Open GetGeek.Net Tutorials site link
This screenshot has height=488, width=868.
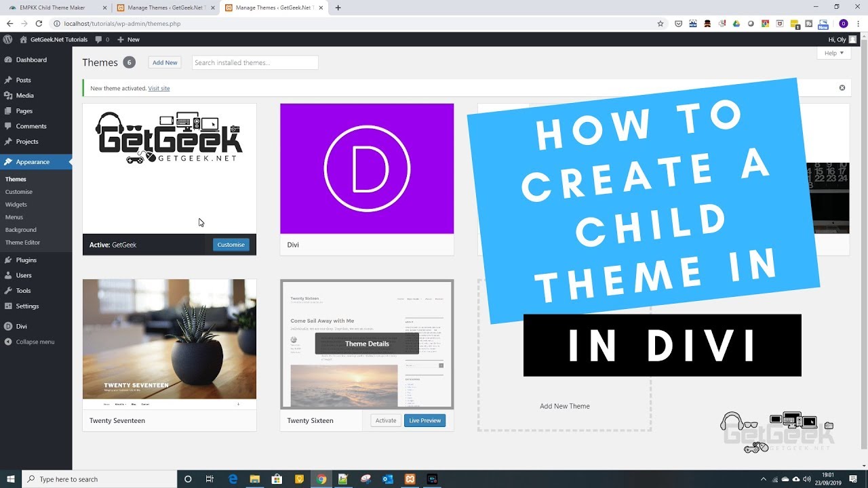54,39
